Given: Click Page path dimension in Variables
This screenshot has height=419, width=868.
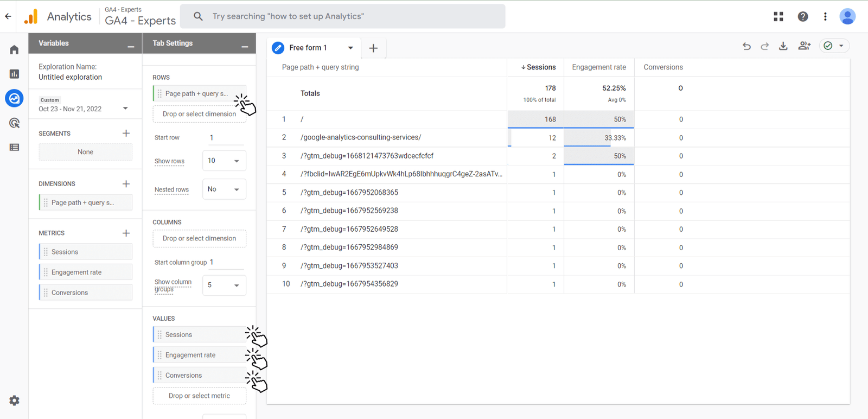Looking at the screenshot, I should [86, 202].
